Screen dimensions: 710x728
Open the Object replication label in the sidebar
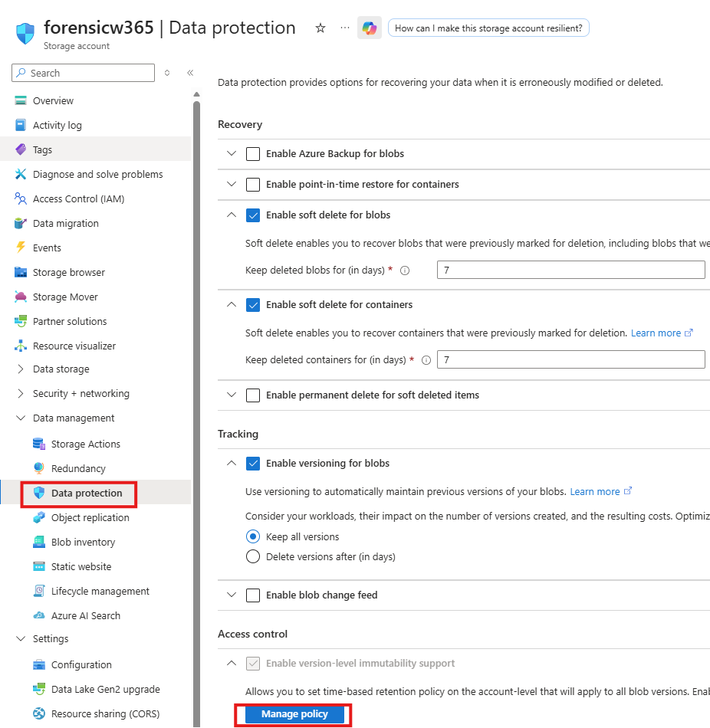90,518
